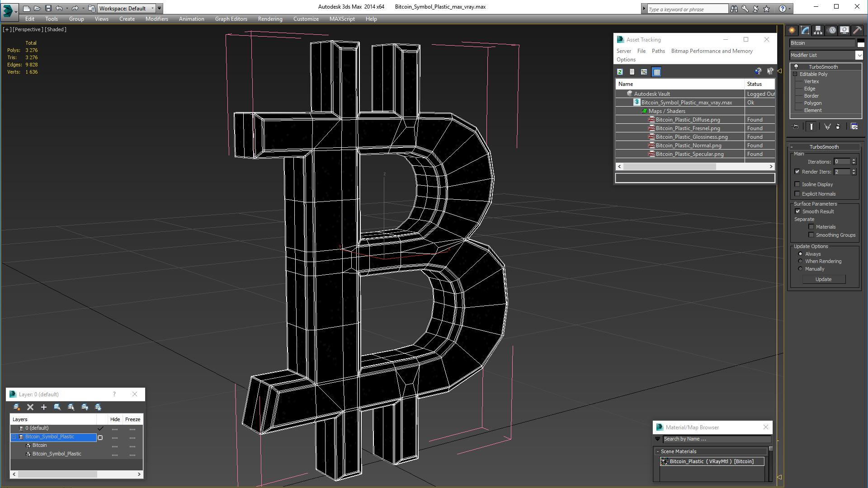Open the MAXScript menu
868x488 pixels.
342,19
